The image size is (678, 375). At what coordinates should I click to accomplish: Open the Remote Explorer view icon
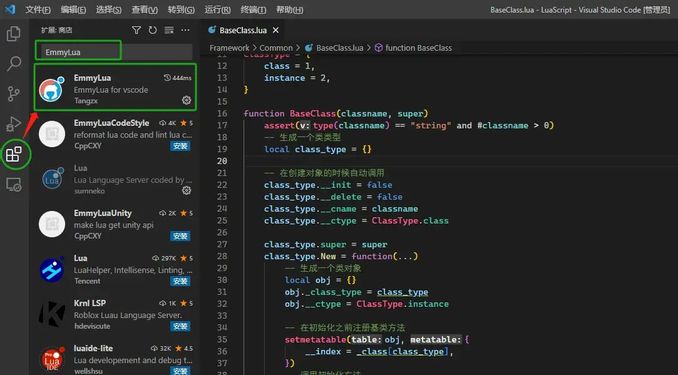coord(13,185)
